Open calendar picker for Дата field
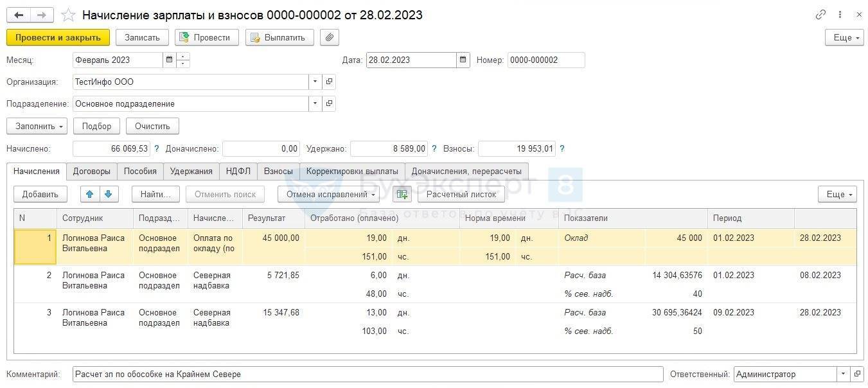The image size is (868, 388). (463, 60)
